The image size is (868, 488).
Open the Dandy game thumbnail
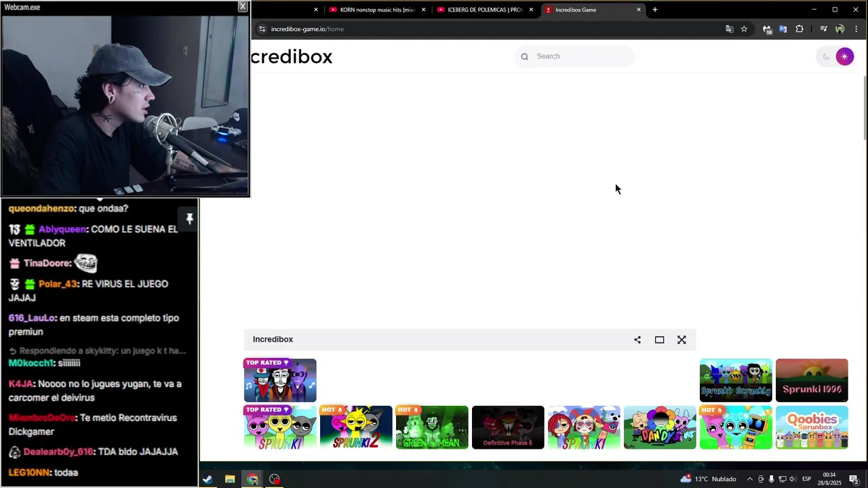click(660, 427)
